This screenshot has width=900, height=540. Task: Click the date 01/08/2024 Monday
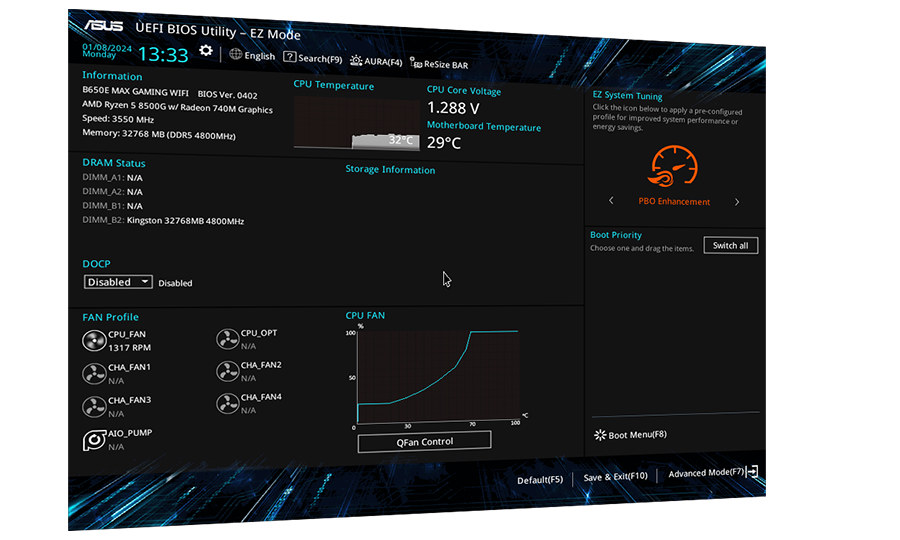click(x=107, y=50)
